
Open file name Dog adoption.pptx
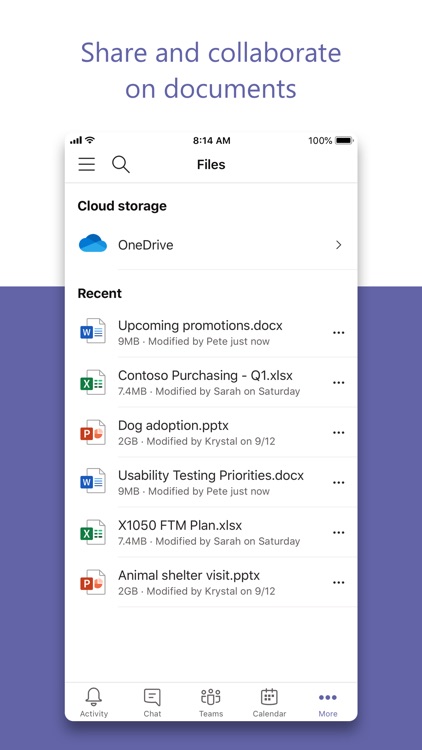point(173,425)
